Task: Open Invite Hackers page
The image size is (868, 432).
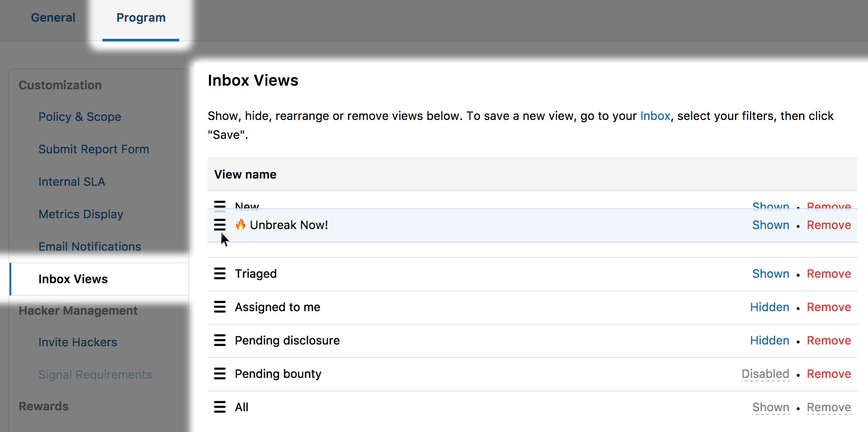Action: [78, 342]
